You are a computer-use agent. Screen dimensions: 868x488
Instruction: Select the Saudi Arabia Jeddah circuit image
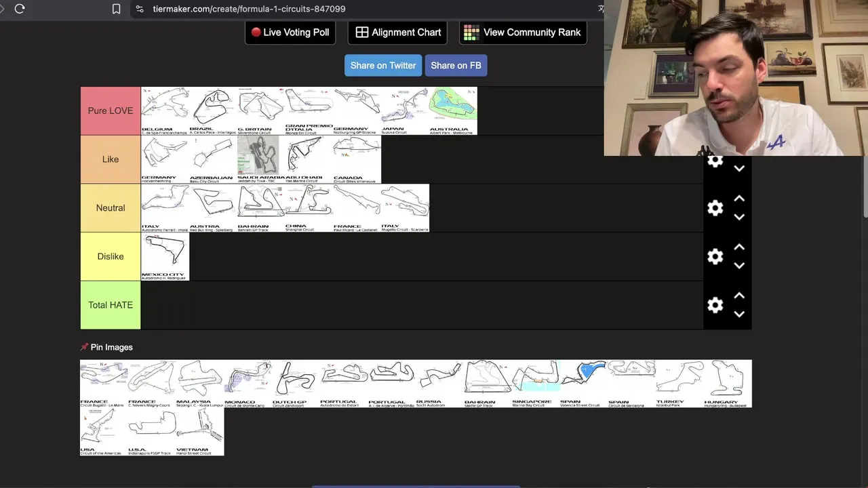point(261,159)
